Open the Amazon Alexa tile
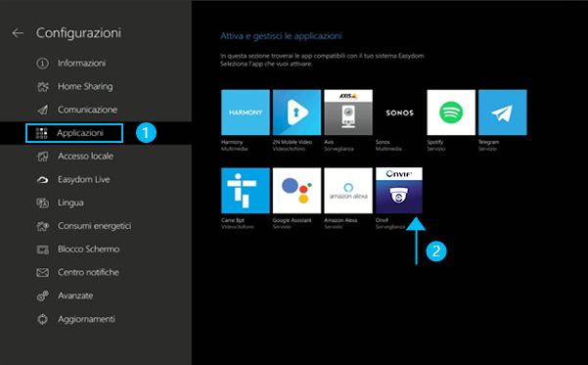The image size is (588, 365). 348,190
